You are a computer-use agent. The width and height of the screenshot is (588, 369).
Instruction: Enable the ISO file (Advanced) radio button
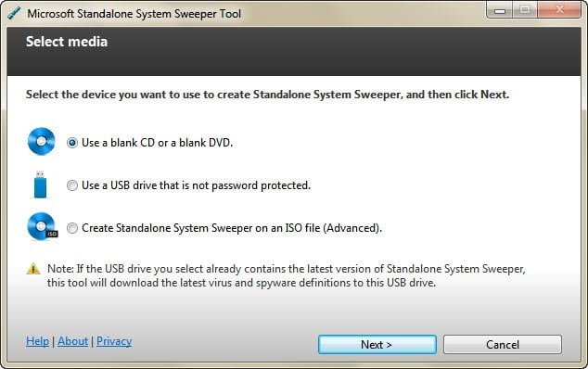coord(72,228)
